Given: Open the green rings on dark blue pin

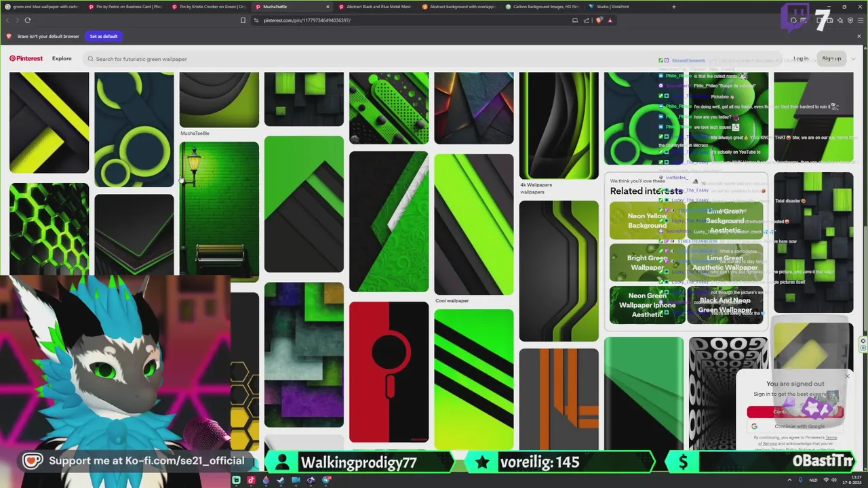Looking at the screenshot, I should tap(134, 129).
